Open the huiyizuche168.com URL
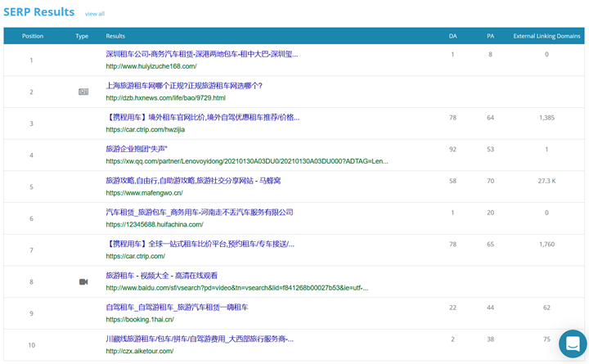 point(151,66)
